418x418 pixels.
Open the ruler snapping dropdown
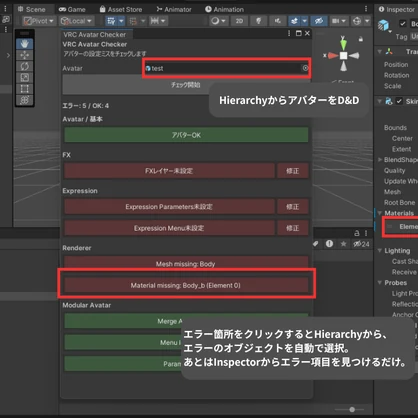point(158,21)
